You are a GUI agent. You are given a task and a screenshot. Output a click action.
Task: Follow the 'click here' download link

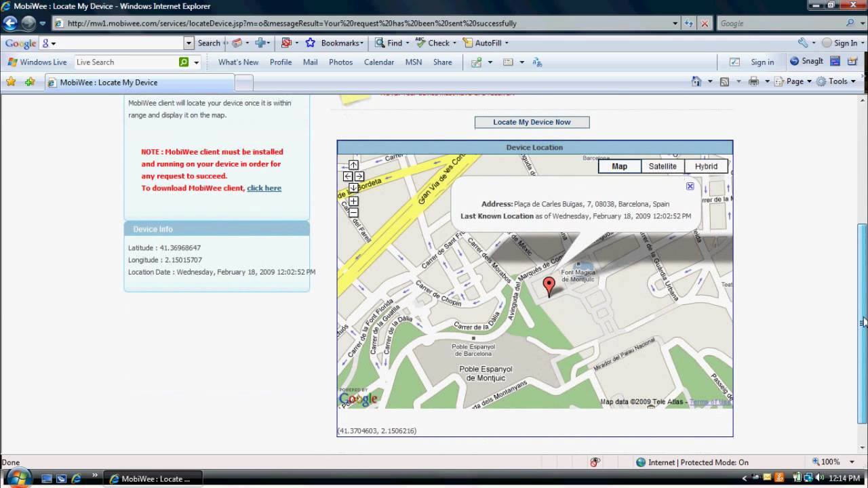(x=264, y=188)
